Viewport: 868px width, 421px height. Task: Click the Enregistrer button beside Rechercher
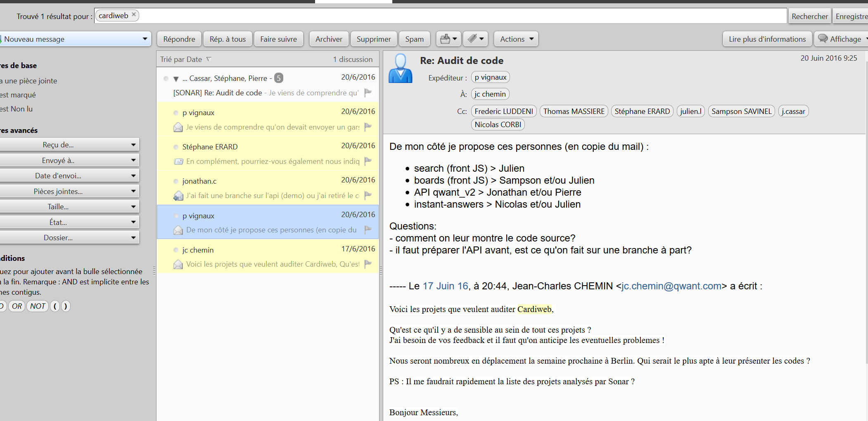click(851, 16)
